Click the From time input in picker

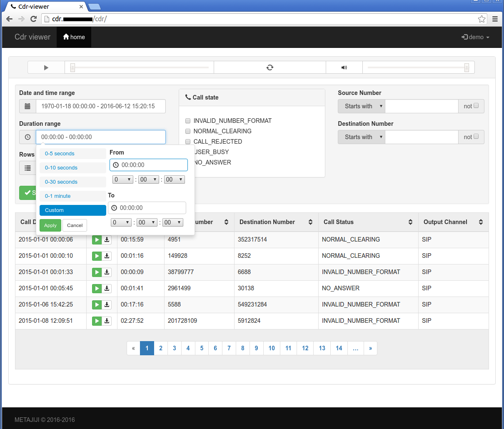pos(149,165)
